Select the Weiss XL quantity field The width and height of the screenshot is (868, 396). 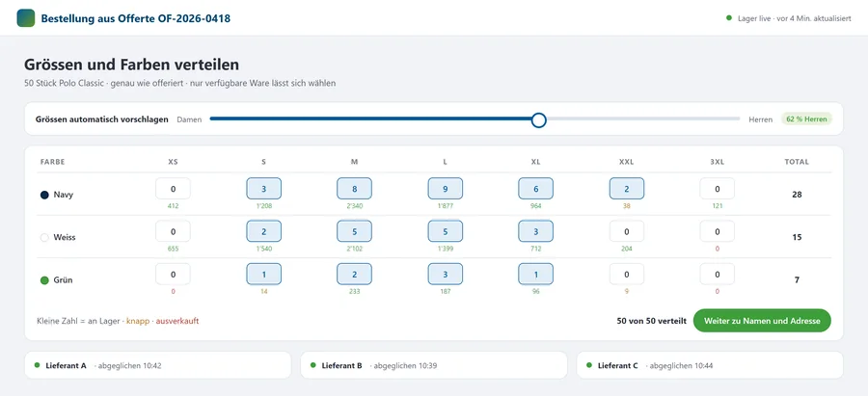pos(536,231)
